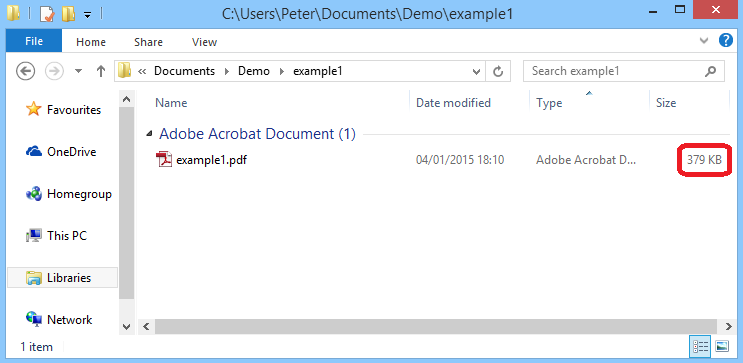Click the OneDrive cloud icon
The width and height of the screenshot is (743, 363).
[x=34, y=152]
